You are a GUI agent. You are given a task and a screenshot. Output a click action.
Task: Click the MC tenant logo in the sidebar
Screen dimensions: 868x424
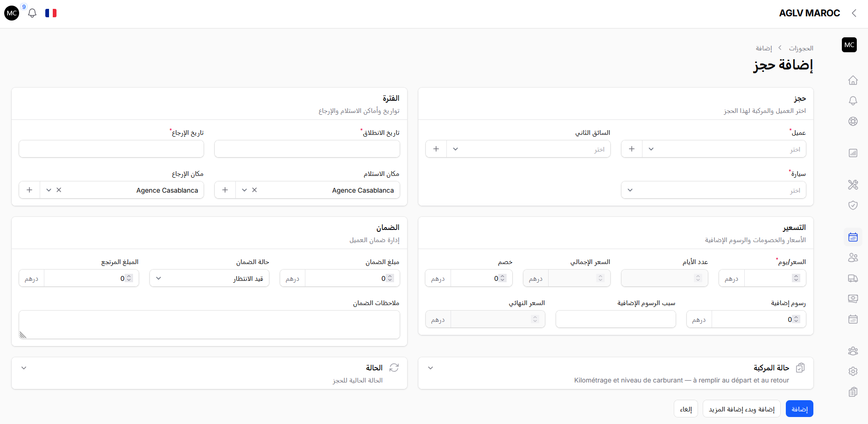(849, 45)
